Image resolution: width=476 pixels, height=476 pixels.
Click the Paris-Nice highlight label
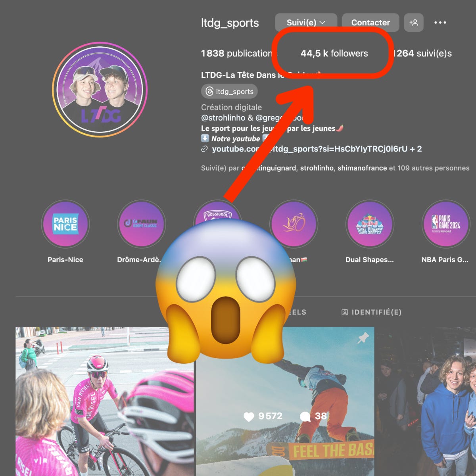[x=65, y=260]
